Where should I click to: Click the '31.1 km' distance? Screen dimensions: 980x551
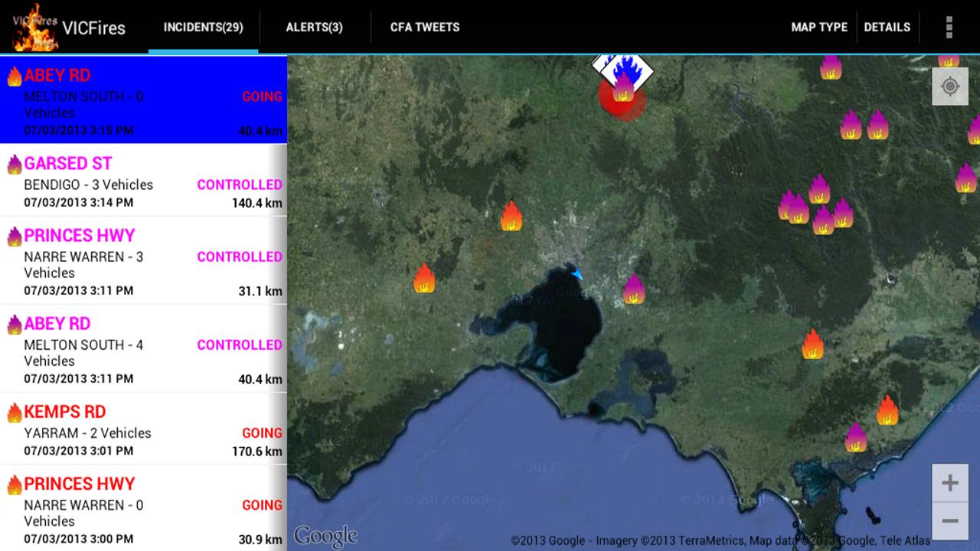tap(260, 291)
